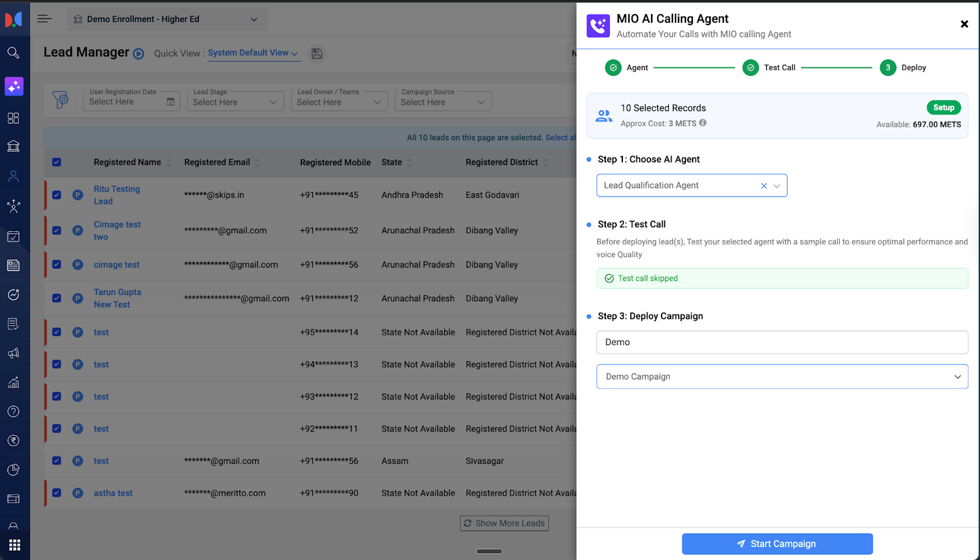Open the AI sparkle icon in sidebar
Viewport: 980px width, 560px height.
coord(14,86)
